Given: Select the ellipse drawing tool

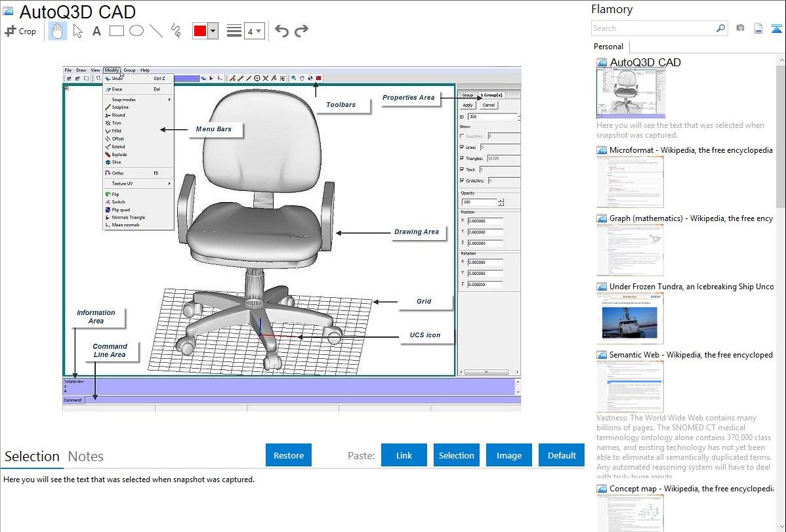Looking at the screenshot, I should (136, 31).
